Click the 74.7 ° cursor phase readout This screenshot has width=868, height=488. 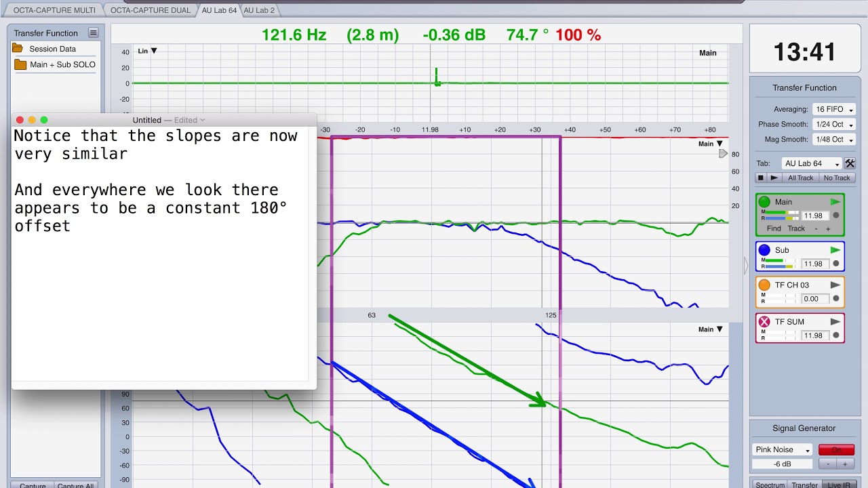(528, 35)
